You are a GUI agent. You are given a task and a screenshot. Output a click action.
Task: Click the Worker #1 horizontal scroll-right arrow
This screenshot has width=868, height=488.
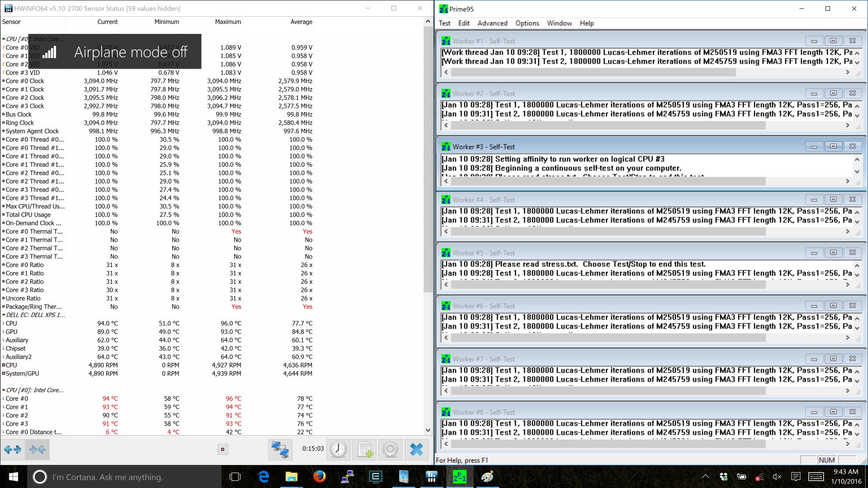pyautogui.click(x=848, y=72)
